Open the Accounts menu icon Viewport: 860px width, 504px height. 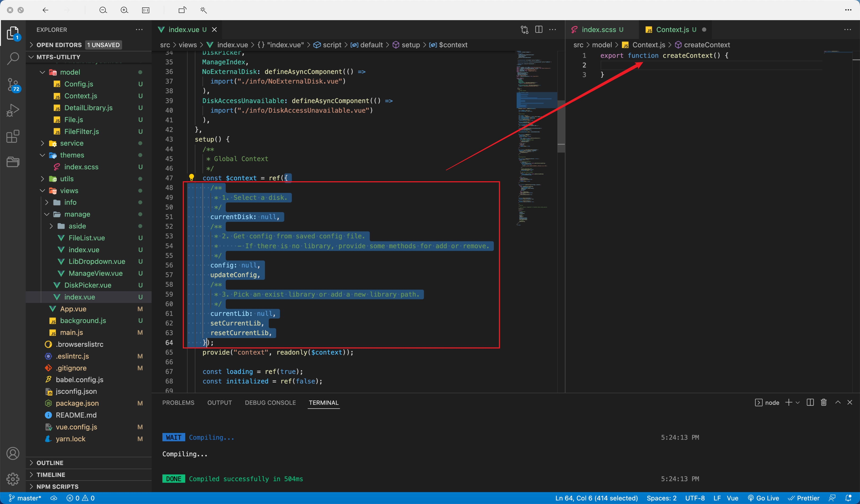point(13,453)
